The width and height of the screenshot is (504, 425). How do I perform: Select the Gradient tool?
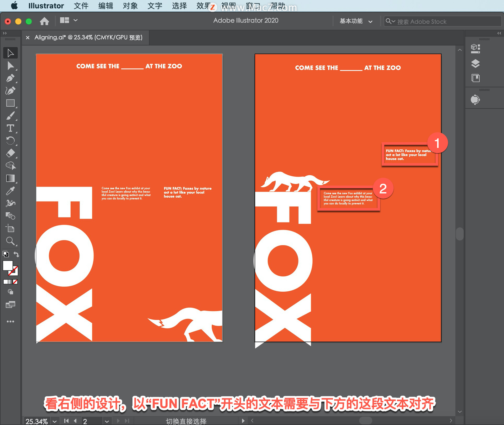tap(10, 178)
